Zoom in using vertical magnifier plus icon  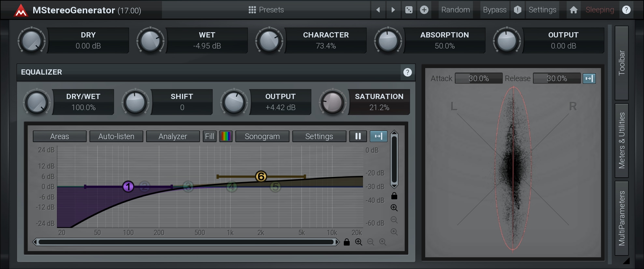click(394, 208)
